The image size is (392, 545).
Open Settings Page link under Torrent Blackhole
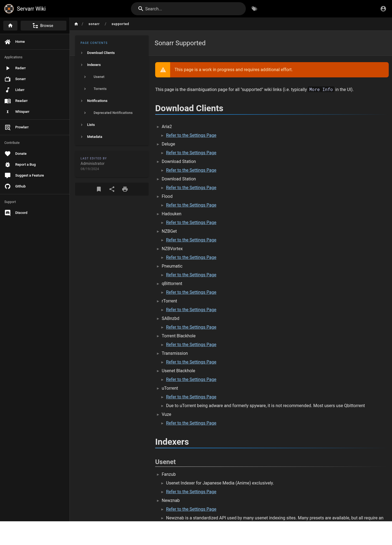[191, 345]
